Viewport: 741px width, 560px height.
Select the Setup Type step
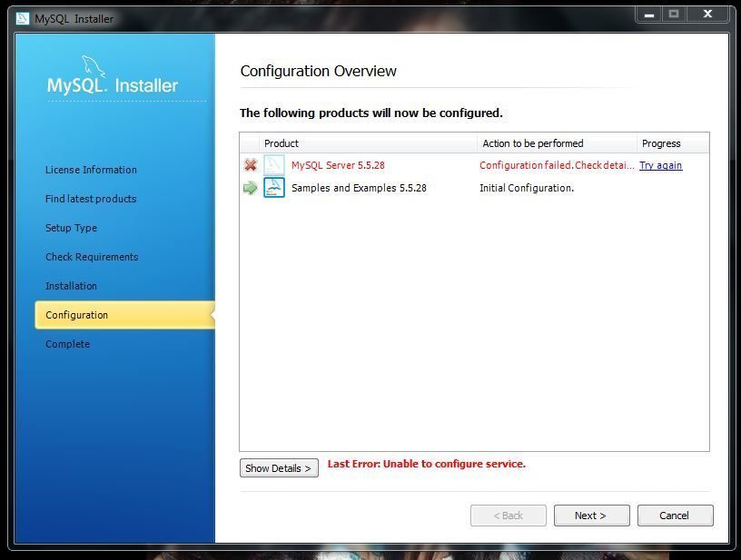point(72,228)
